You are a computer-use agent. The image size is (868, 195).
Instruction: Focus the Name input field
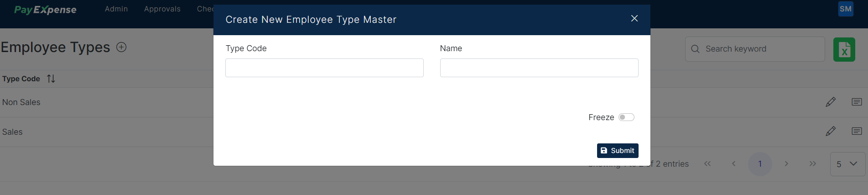pos(539,68)
